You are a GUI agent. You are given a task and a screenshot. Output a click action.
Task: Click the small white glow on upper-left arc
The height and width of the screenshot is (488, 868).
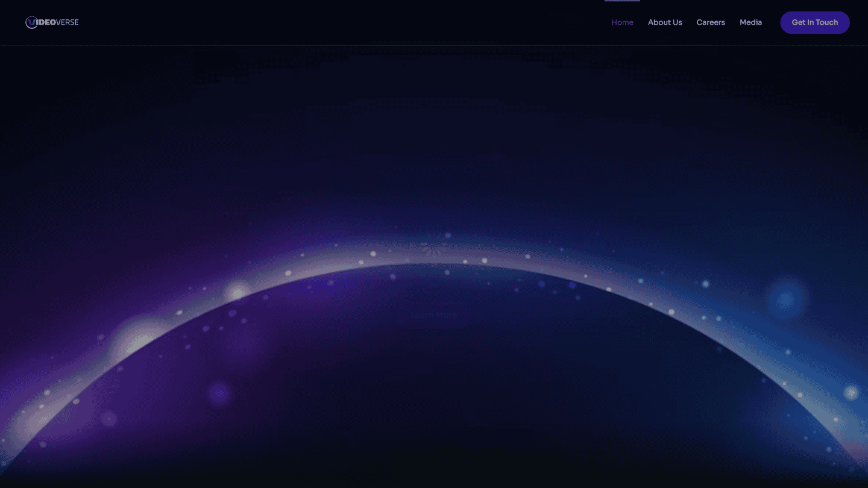tap(237, 293)
